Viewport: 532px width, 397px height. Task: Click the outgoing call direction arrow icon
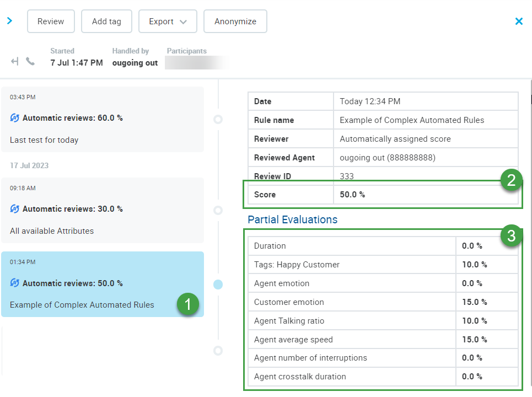(x=15, y=61)
